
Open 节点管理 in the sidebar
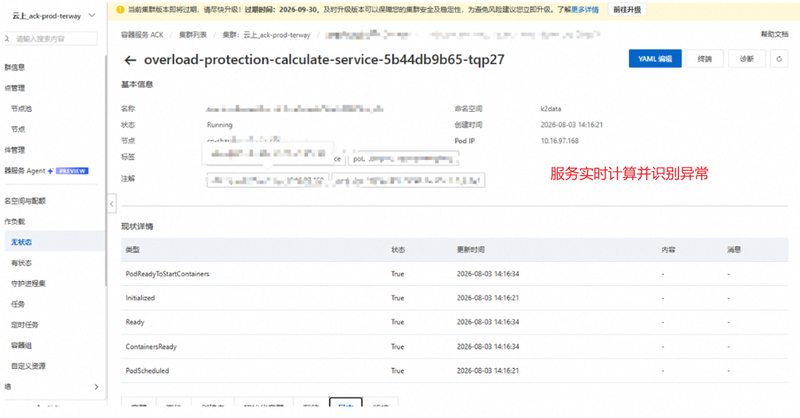pyautogui.click(x=14, y=88)
